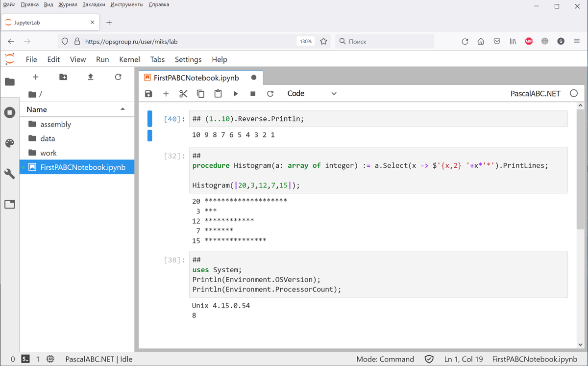Viewport: 588px width, 366px height.
Task: Click the notebook vertical scrollbar thumb
Action: tap(581, 168)
